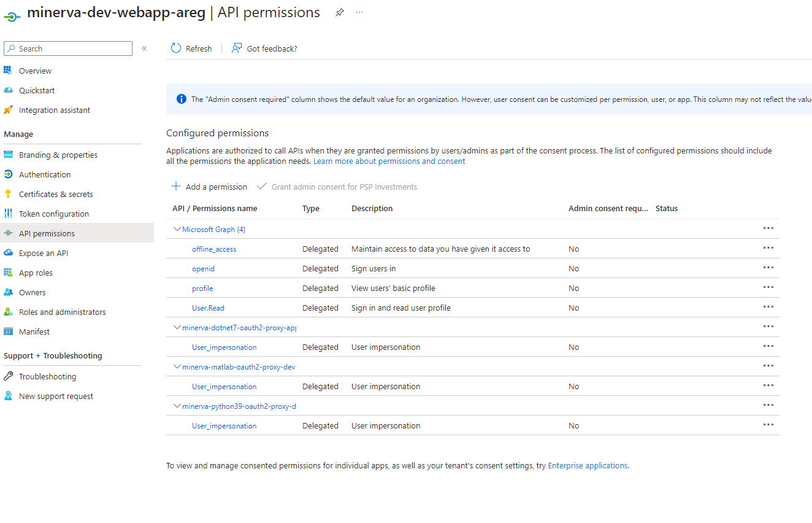
Task: Click the Got feedback person icon
Action: point(237,48)
